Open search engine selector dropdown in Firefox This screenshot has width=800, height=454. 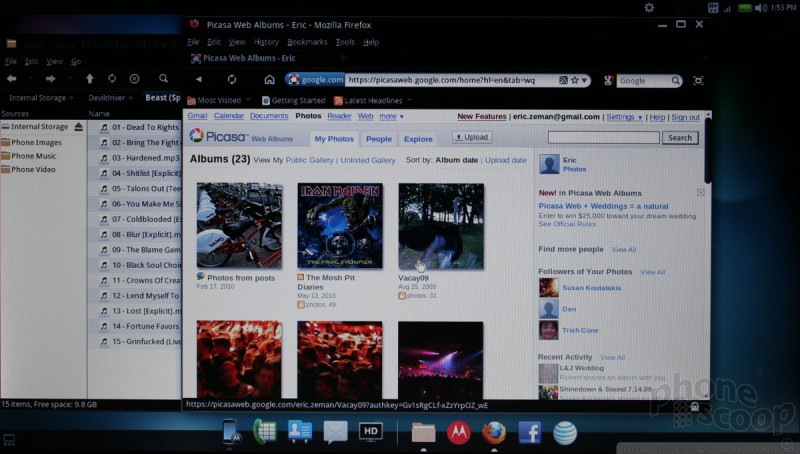pos(608,81)
